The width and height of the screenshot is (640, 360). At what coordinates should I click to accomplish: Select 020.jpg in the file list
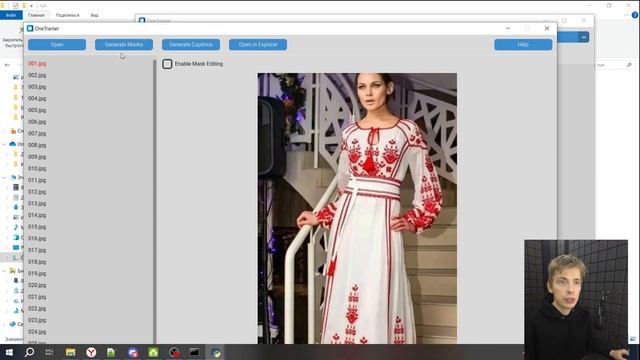[x=37, y=285]
